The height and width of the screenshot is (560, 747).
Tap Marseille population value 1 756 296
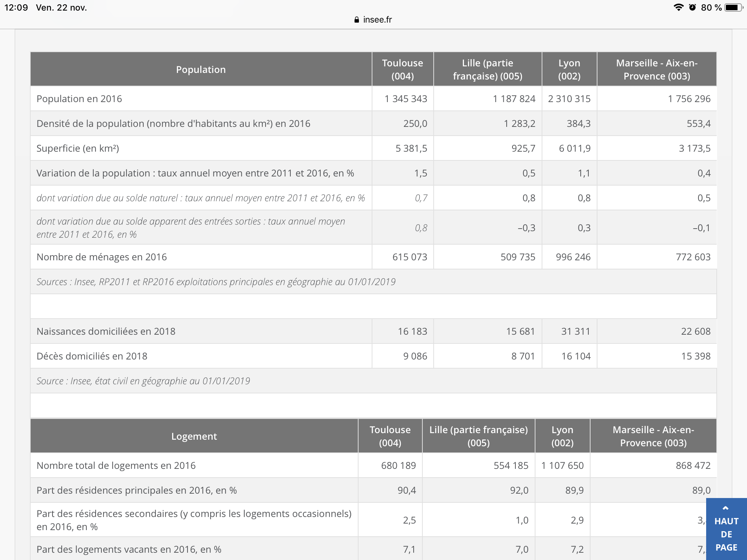coord(689,99)
